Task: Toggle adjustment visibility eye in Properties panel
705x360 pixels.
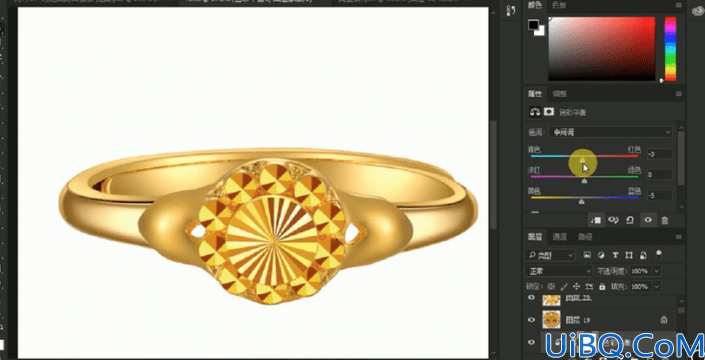Action: click(x=648, y=220)
